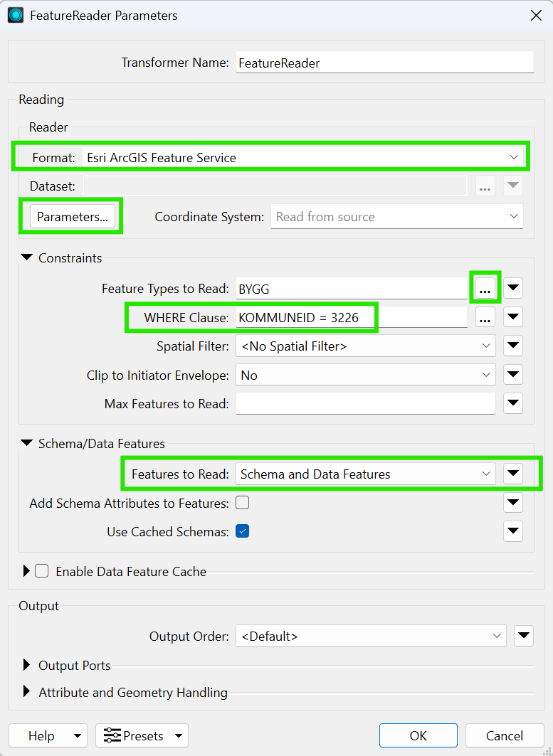The image size is (553, 756).
Task: Open the Coordinate System dropdown
Action: (x=396, y=216)
